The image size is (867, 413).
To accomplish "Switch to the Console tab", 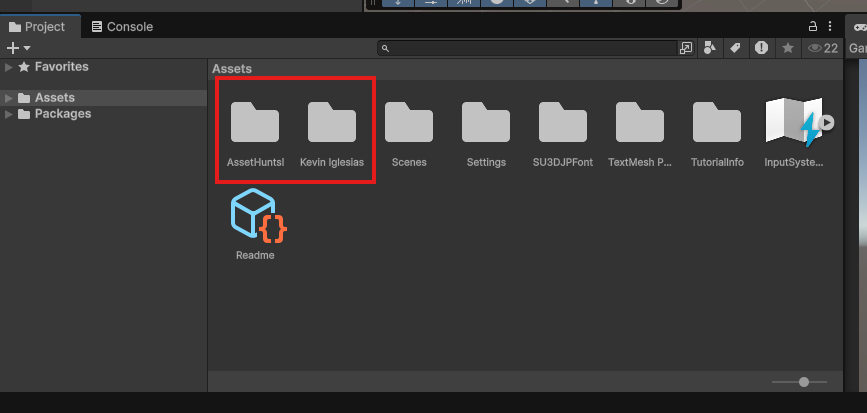I will (122, 27).
